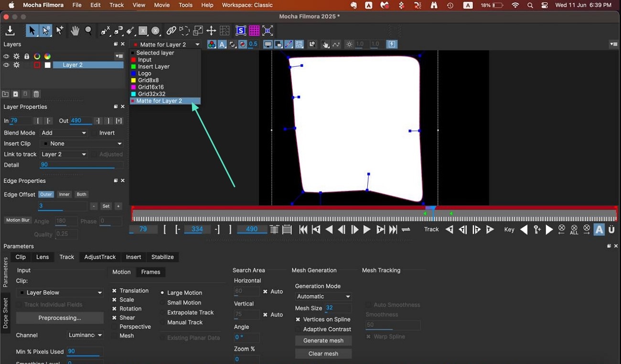
Task: Select the Rectangle X-Spline shape tool
Action: tap(143, 31)
